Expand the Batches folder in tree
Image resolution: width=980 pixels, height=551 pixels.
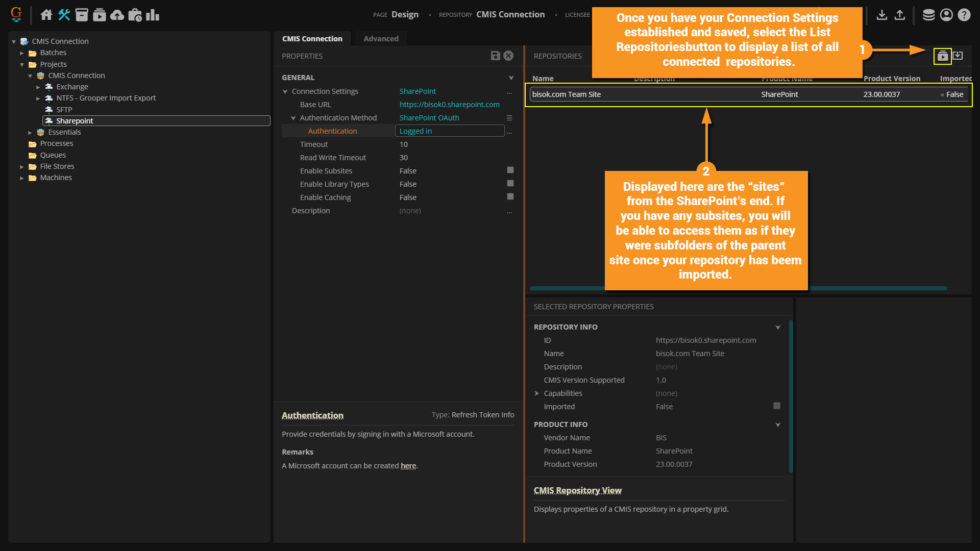click(x=22, y=53)
